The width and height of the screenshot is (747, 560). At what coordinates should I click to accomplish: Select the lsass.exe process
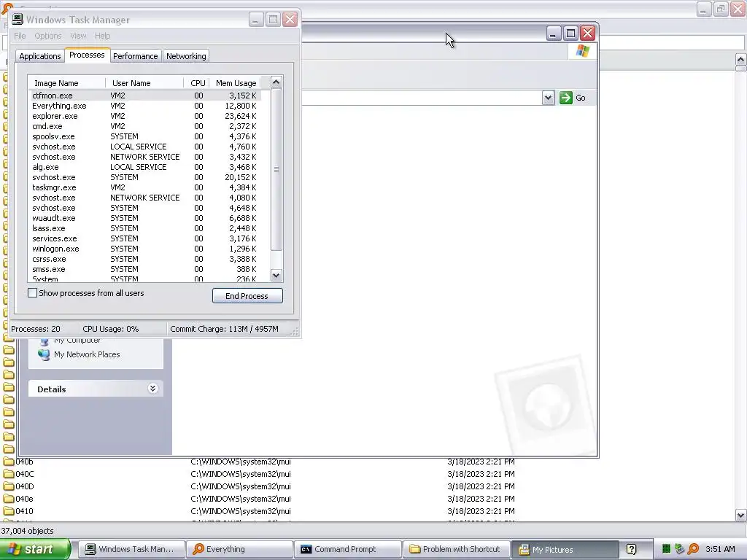point(145,228)
